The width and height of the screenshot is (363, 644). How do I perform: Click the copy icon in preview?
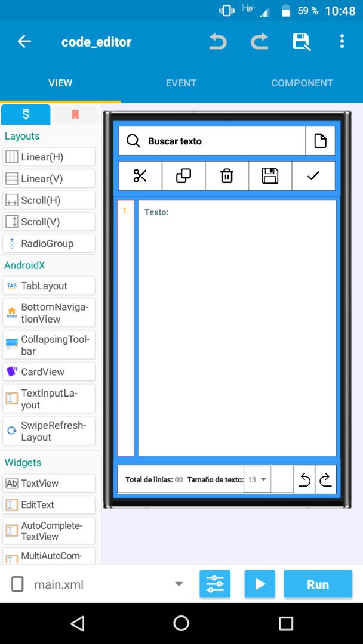[x=183, y=176]
